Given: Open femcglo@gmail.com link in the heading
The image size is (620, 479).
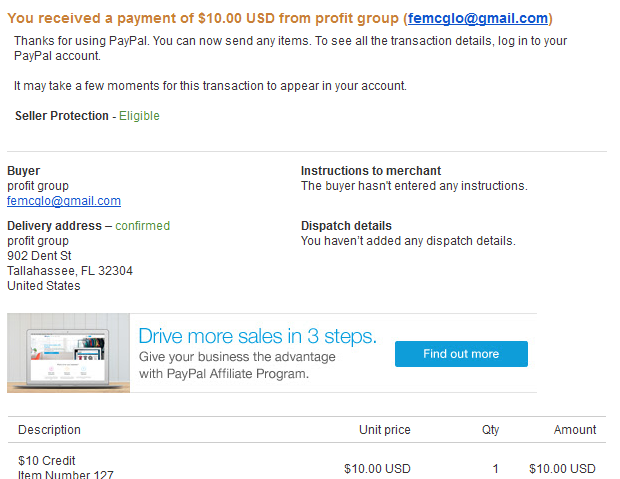Looking at the screenshot, I should [478, 19].
